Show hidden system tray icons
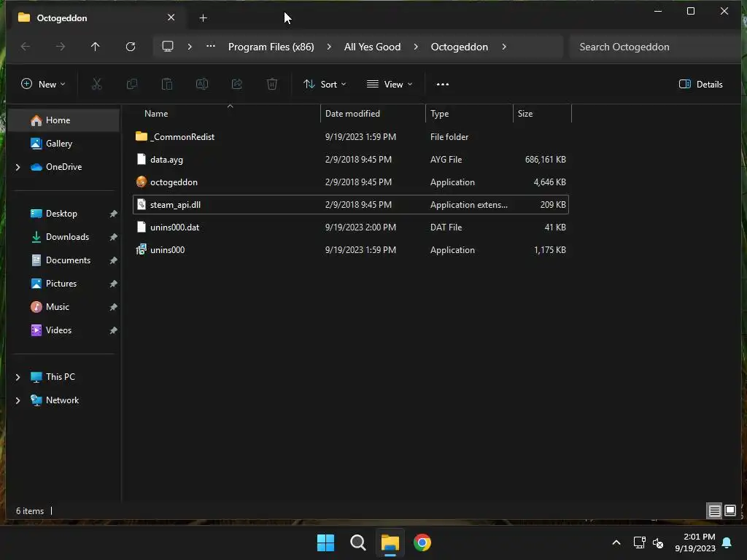Screen dimensions: 747x560 pyautogui.click(x=616, y=542)
